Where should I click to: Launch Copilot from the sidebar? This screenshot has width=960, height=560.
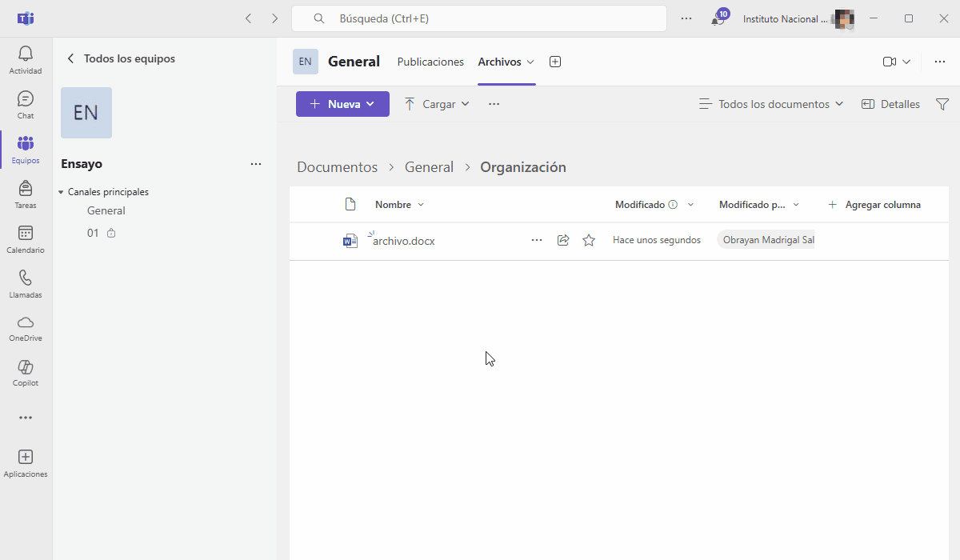point(26,372)
